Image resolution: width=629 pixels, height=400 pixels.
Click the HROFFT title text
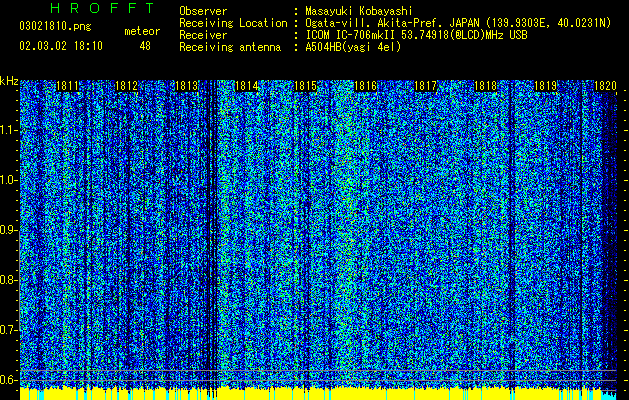[x=102, y=8]
